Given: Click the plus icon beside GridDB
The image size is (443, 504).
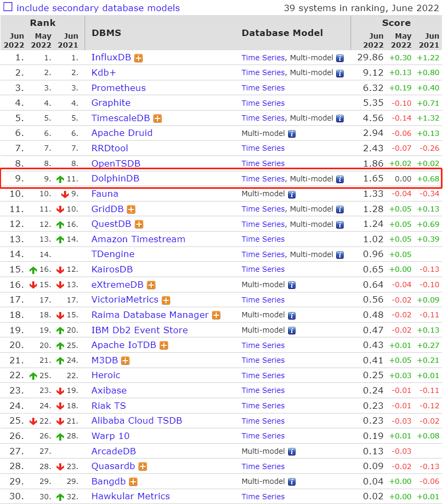Looking at the screenshot, I should 131,209.
